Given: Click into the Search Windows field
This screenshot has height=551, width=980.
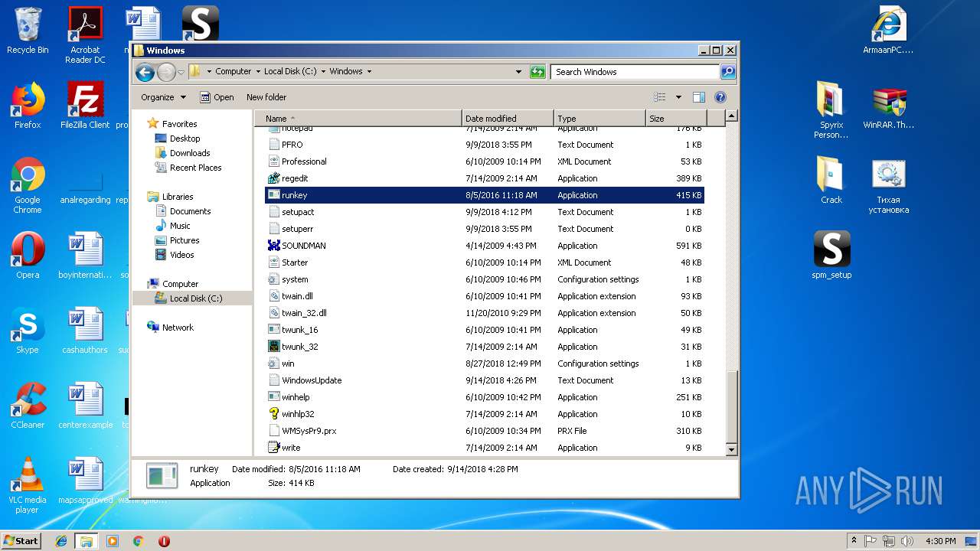Looking at the screenshot, I should (635, 72).
